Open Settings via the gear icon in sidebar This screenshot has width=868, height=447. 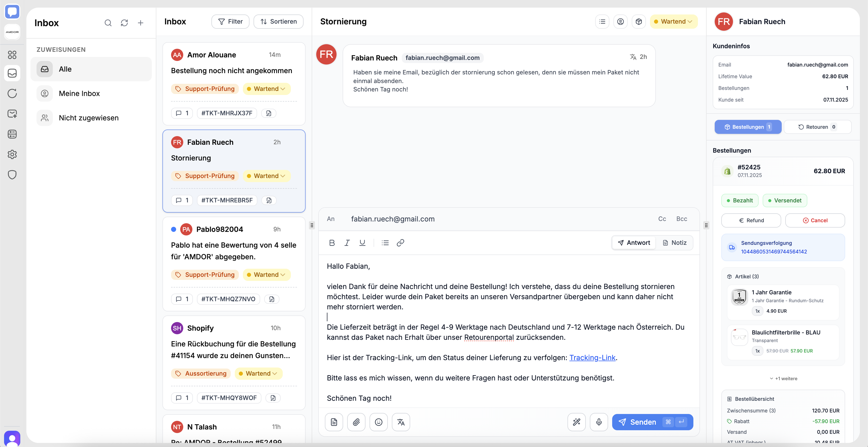pyautogui.click(x=12, y=154)
